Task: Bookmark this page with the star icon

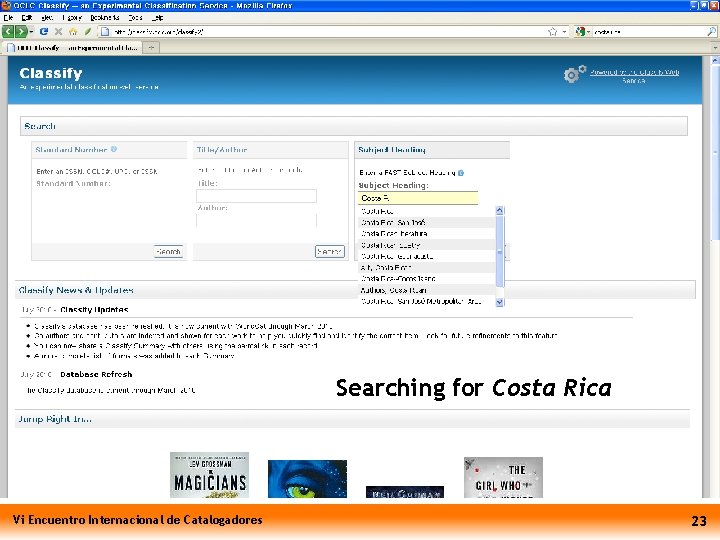Action: coord(552,32)
